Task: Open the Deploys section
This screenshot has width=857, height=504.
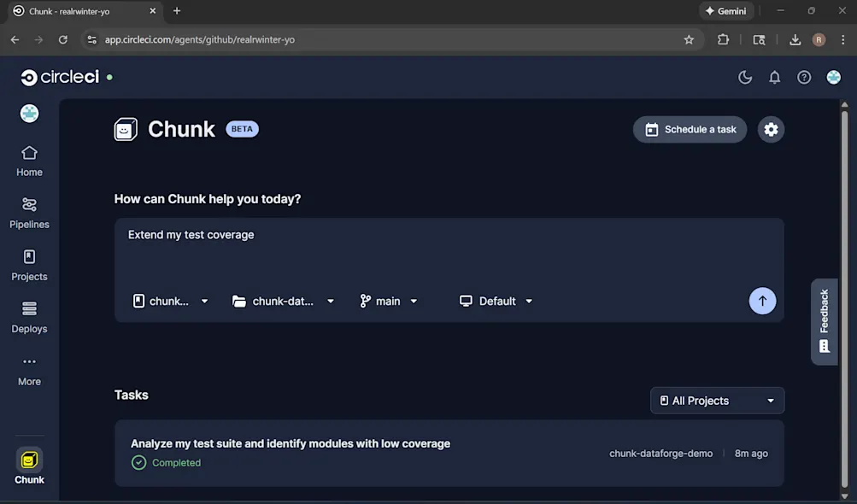Action: [28, 318]
